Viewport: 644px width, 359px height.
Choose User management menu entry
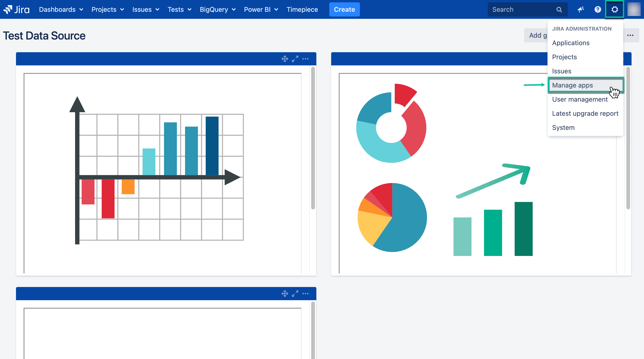[x=580, y=100]
